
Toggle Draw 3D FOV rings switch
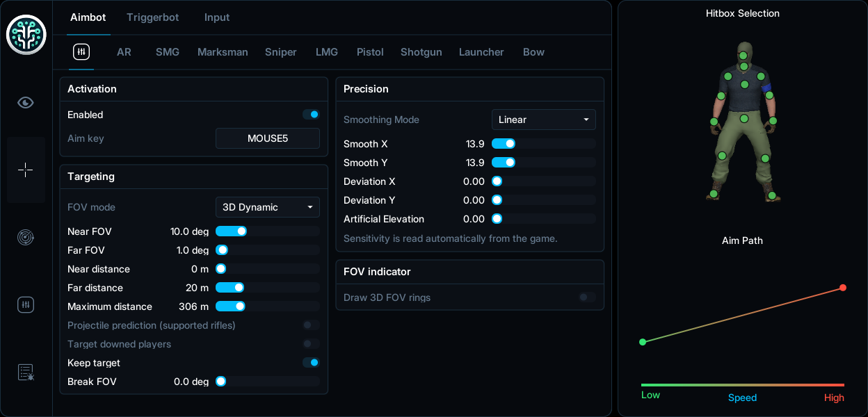click(x=588, y=297)
